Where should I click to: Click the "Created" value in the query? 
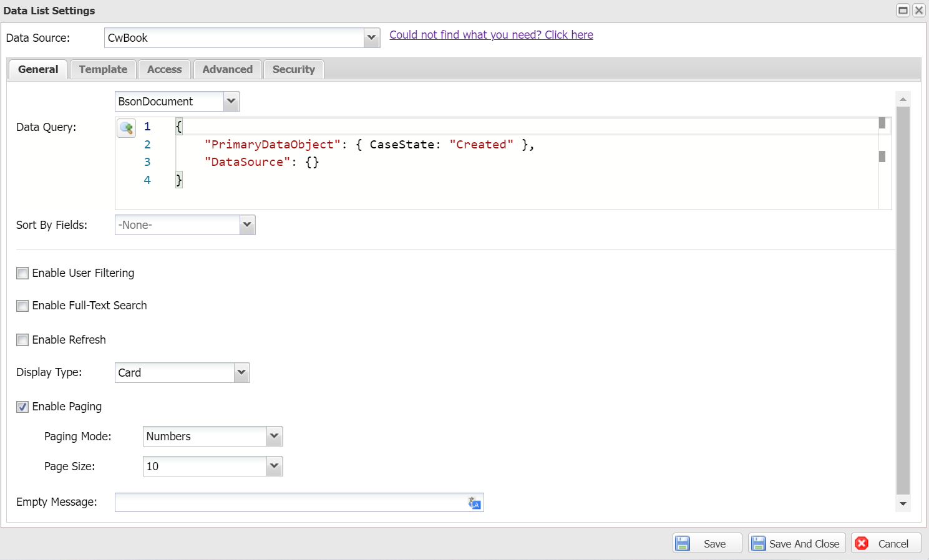pyautogui.click(x=481, y=145)
